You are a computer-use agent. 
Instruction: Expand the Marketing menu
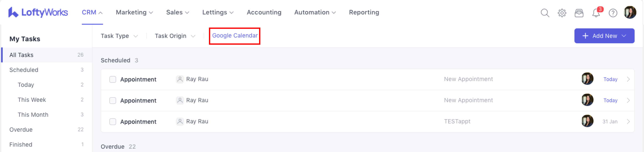[x=134, y=13]
